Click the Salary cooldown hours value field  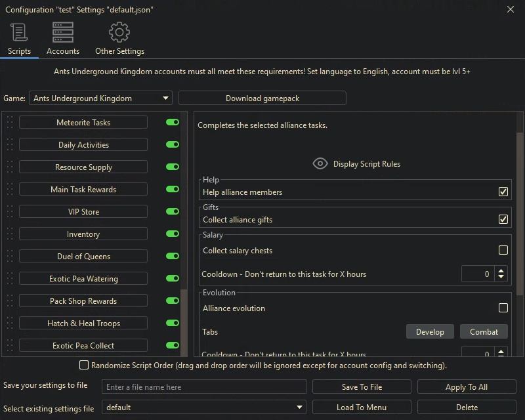(x=478, y=274)
